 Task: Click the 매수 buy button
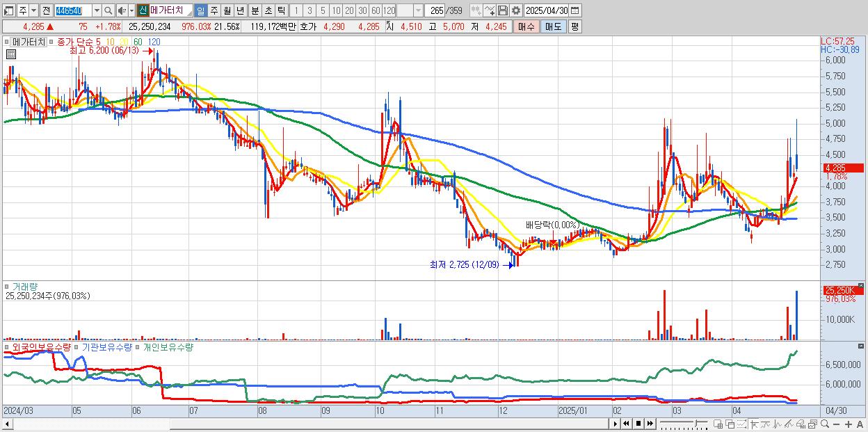point(527,26)
